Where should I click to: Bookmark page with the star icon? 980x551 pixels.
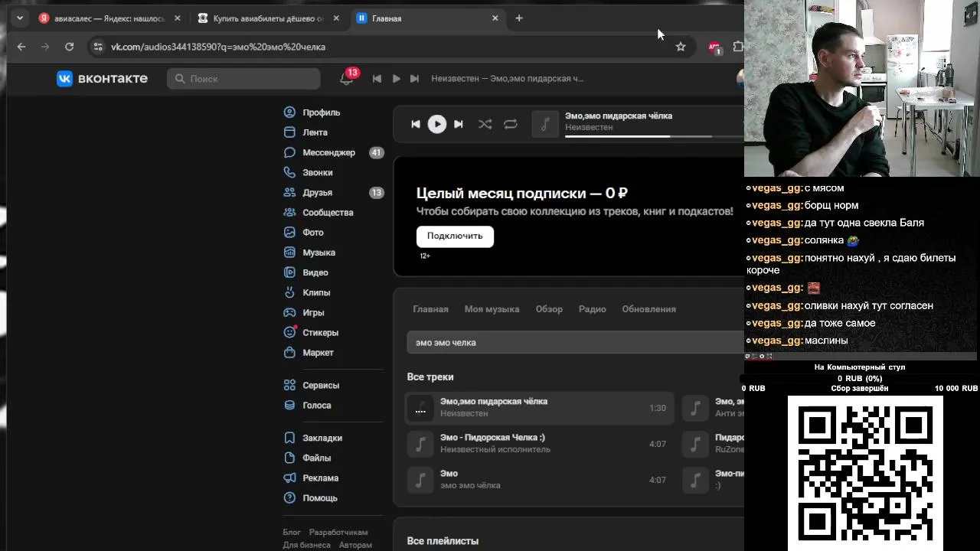point(681,47)
